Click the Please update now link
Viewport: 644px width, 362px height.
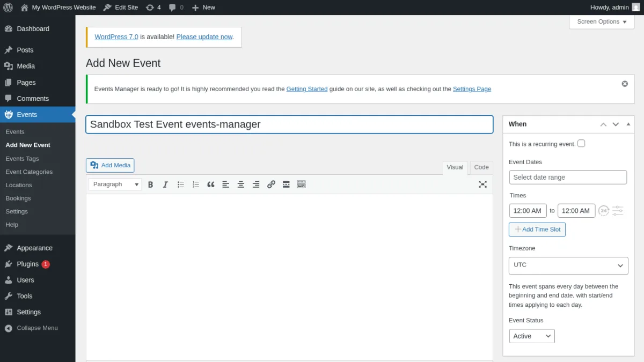tap(204, 37)
